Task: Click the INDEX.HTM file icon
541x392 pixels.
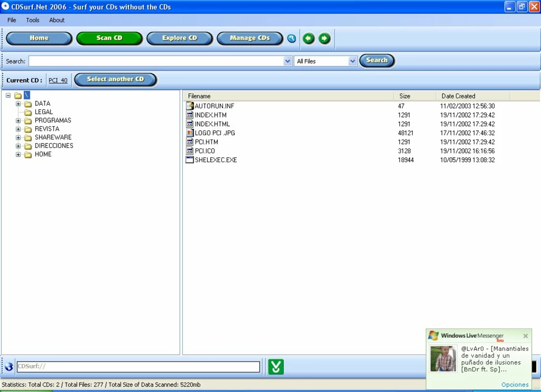Action: pos(190,115)
